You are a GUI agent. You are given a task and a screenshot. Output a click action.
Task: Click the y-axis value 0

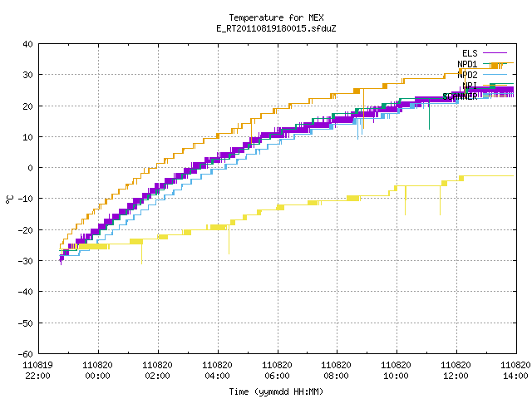[31, 168]
